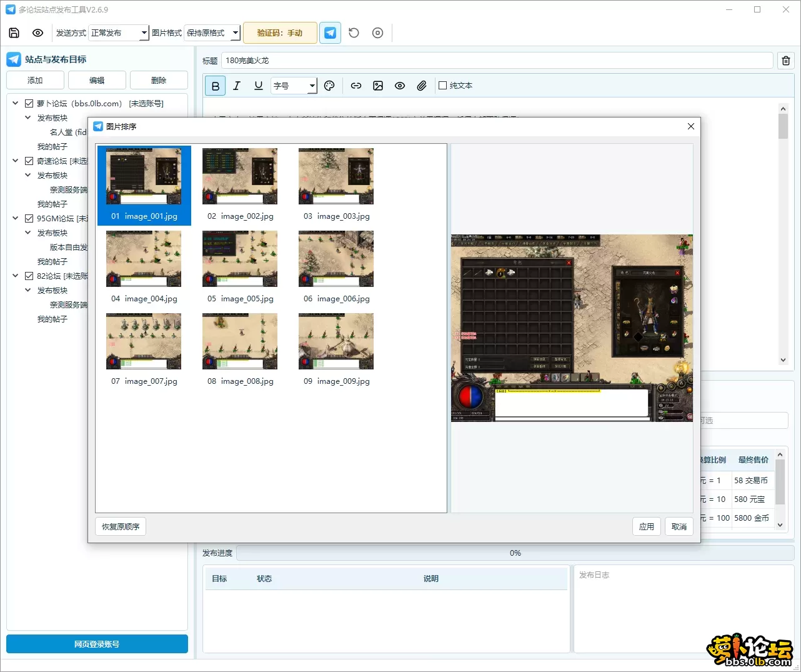
Task: Open the 字号 font size dropdown
Action: pos(294,86)
